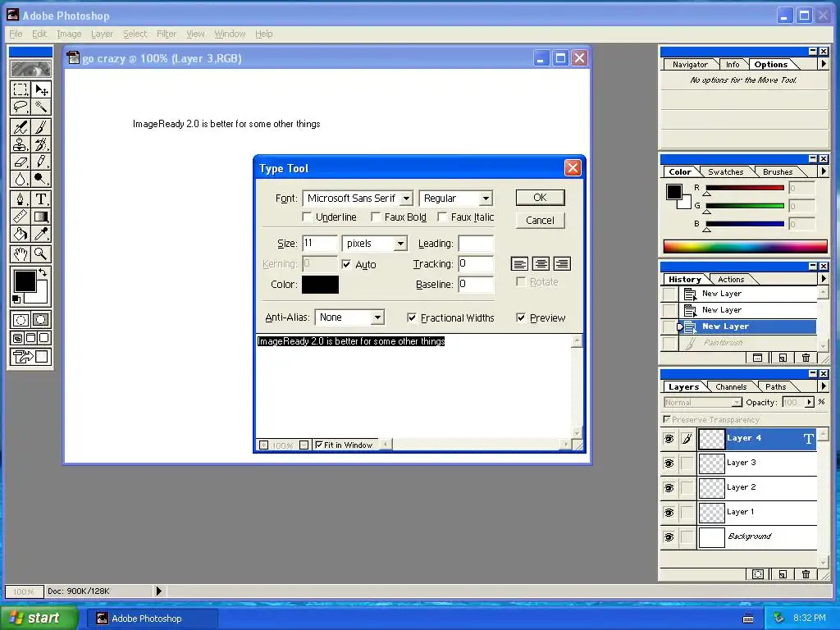Select the Pencil tool

[41, 162]
